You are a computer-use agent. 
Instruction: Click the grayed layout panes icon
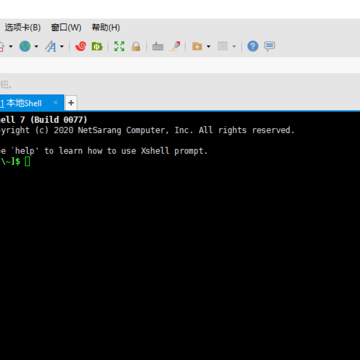[222, 46]
